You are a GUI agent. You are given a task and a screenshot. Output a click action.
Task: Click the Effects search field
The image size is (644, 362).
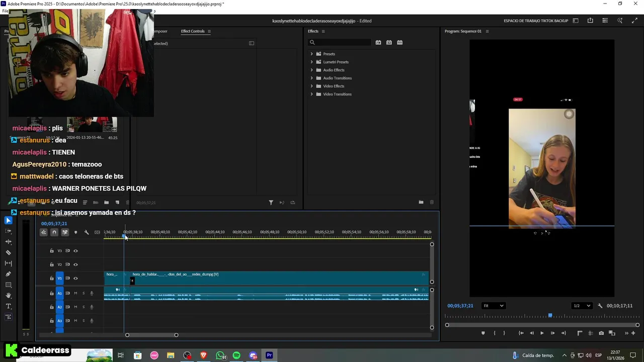[340, 42]
